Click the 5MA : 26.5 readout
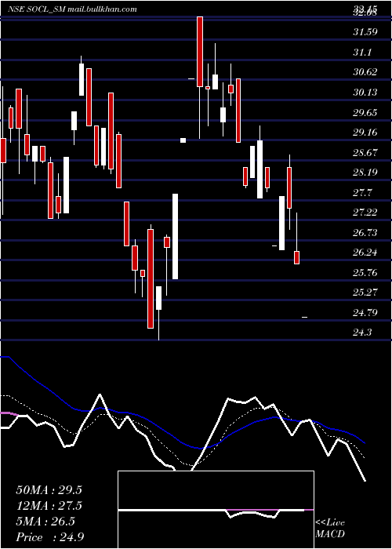Image resolution: width=392 pixels, height=549 pixels. 45,522
